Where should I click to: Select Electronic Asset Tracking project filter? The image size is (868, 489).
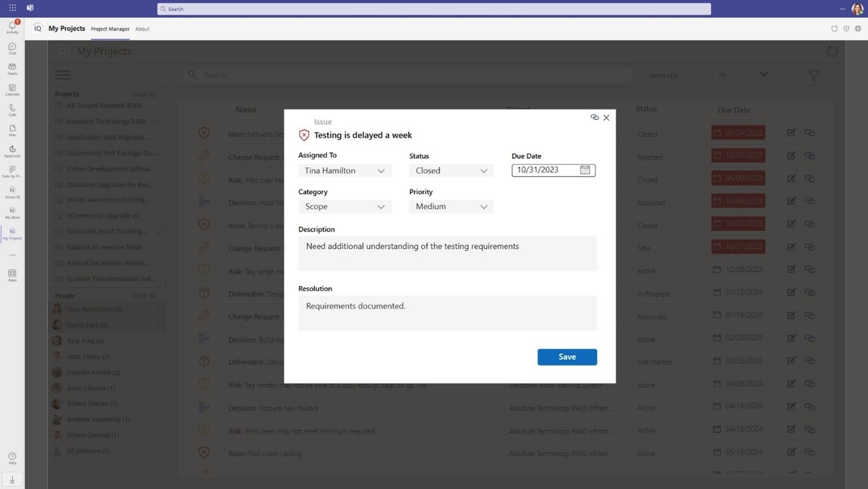click(106, 231)
